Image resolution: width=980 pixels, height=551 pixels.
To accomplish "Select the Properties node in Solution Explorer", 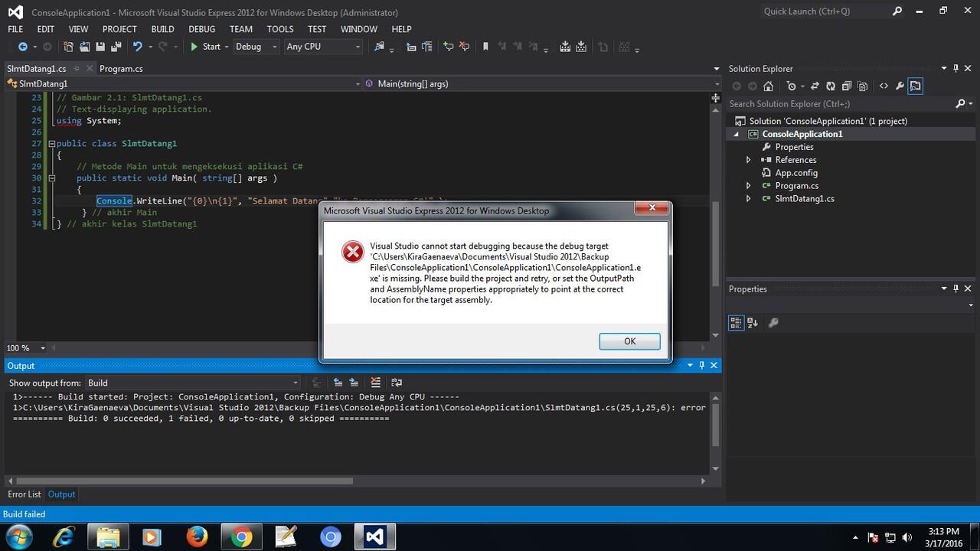I will (794, 147).
